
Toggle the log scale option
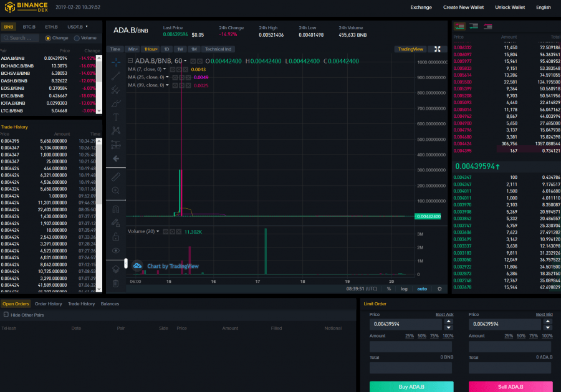[x=404, y=289]
